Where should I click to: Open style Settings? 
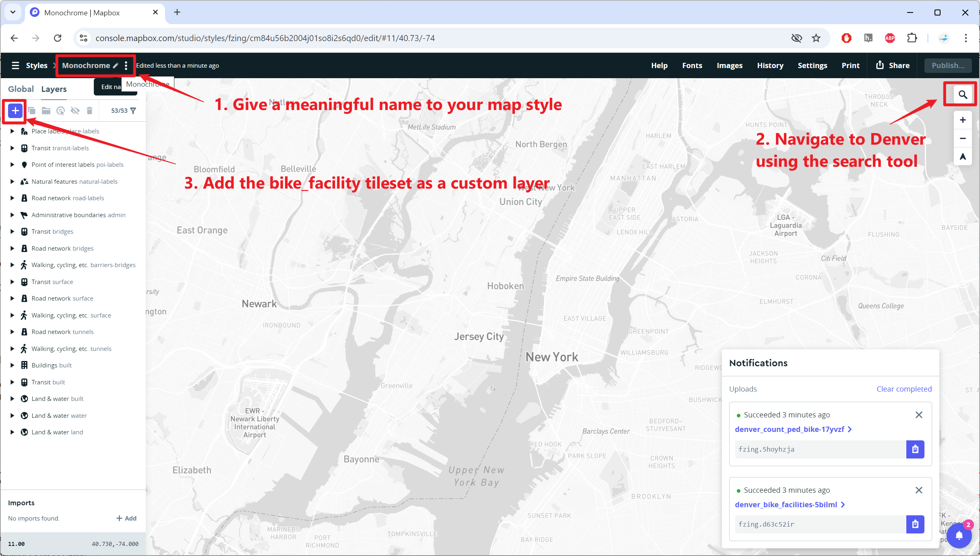812,65
